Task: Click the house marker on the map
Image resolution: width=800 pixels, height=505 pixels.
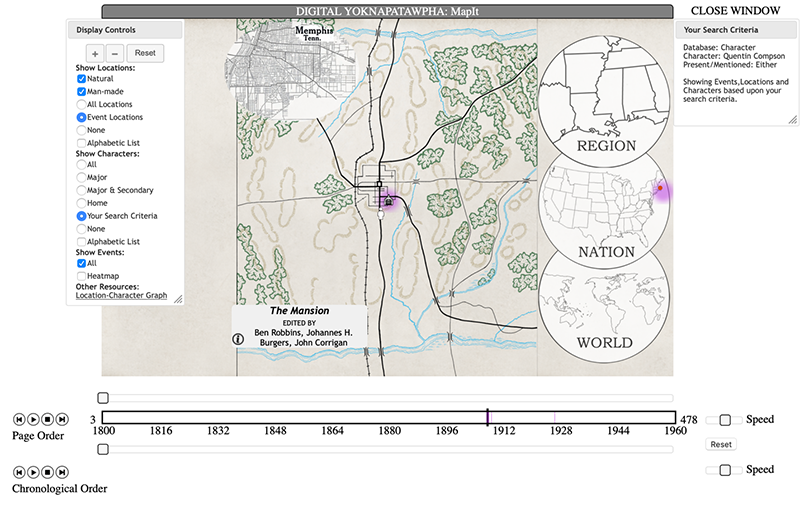Action: point(388,200)
